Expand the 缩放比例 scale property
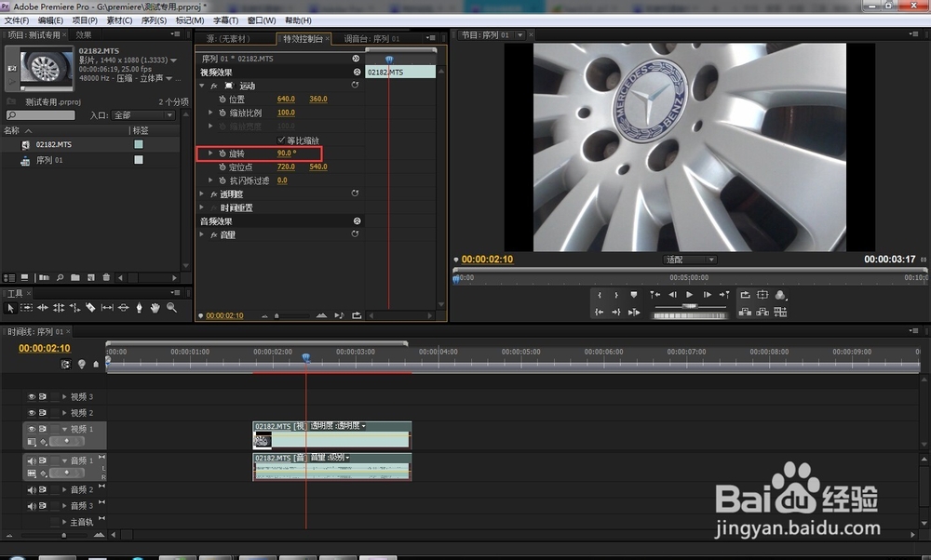This screenshot has width=931, height=560. [210, 113]
